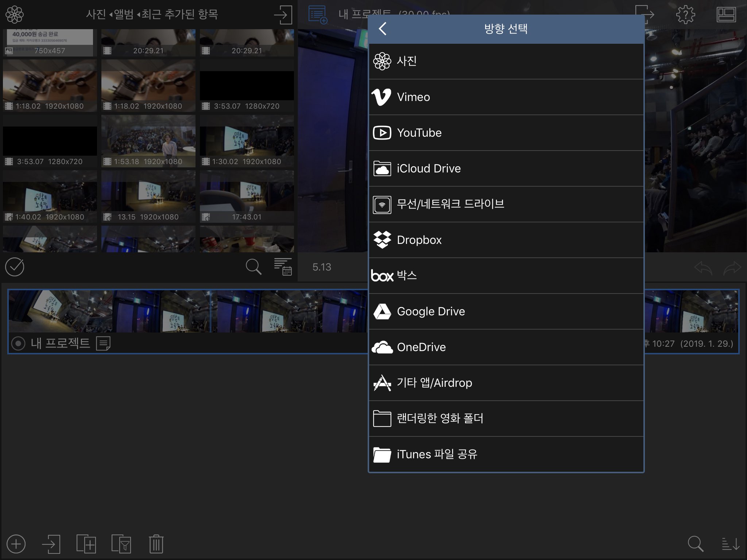Screen dimensions: 747x560
Task: Select 1:53.18 1920x1080 clip
Action: (148, 141)
